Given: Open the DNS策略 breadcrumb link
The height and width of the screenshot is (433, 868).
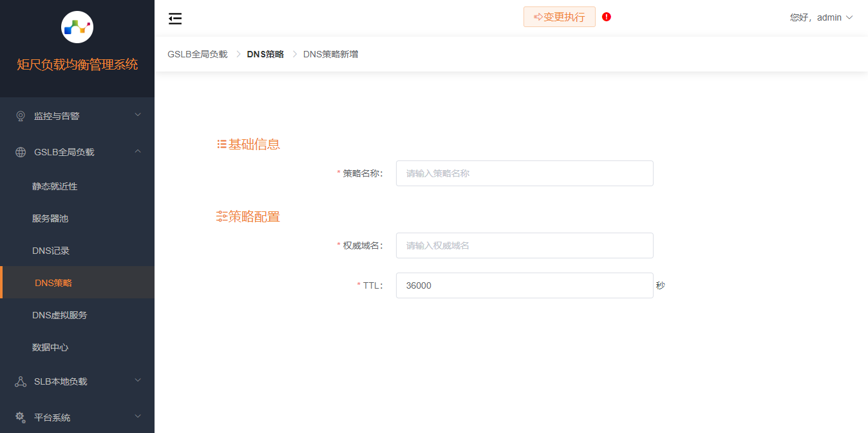Looking at the screenshot, I should click(264, 53).
